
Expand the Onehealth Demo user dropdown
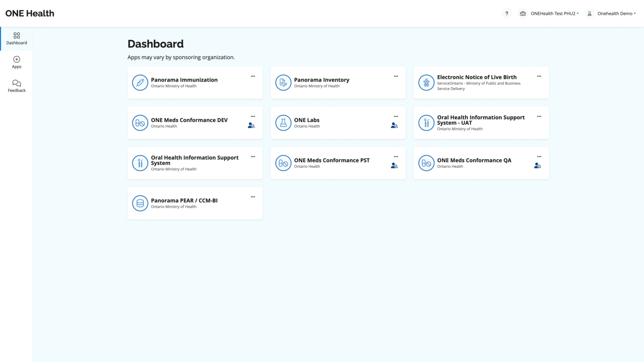[617, 14]
